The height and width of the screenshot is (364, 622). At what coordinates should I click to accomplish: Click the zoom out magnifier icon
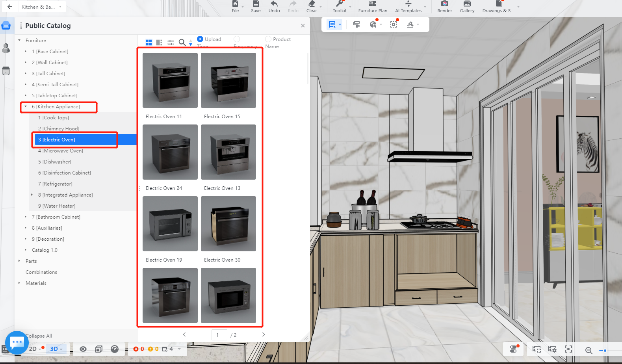pos(589,350)
